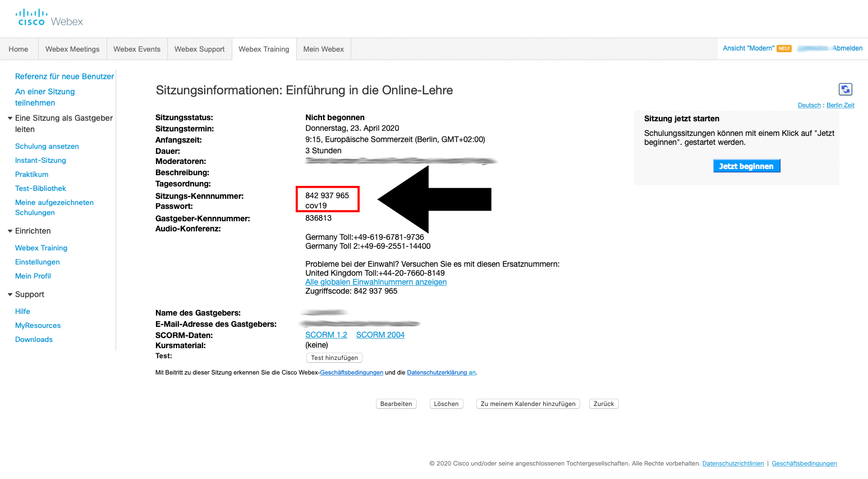Switch to the Webex Events tab
868x479 pixels.
(x=137, y=49)
